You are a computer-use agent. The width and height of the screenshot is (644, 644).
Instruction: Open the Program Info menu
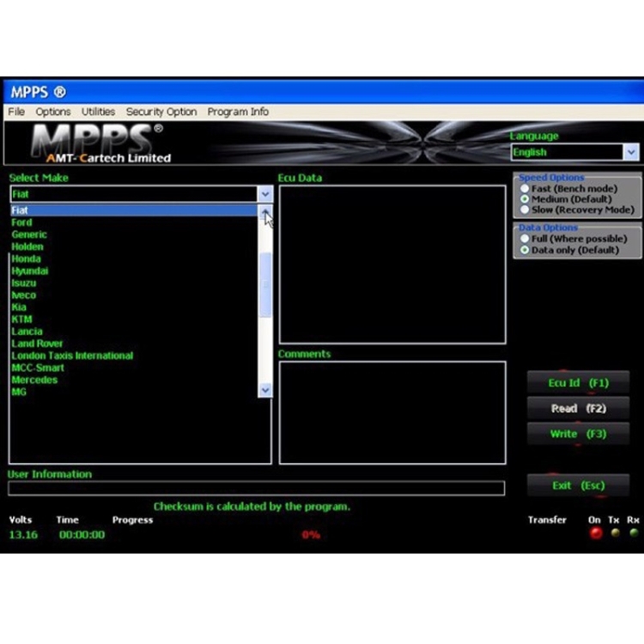click(238, 112)
